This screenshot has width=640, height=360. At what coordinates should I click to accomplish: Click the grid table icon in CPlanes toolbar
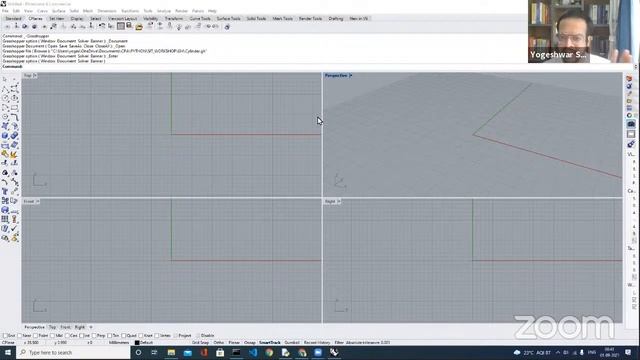click(x=120, y=26)
